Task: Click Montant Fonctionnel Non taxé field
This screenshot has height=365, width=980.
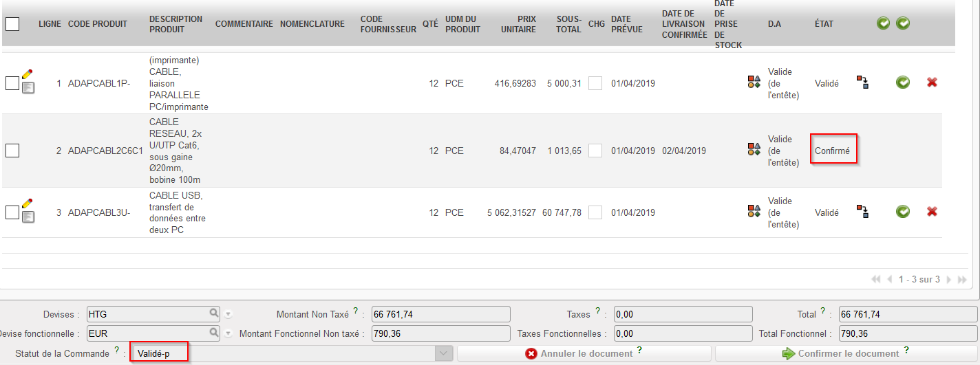Action: pos(441,334)
